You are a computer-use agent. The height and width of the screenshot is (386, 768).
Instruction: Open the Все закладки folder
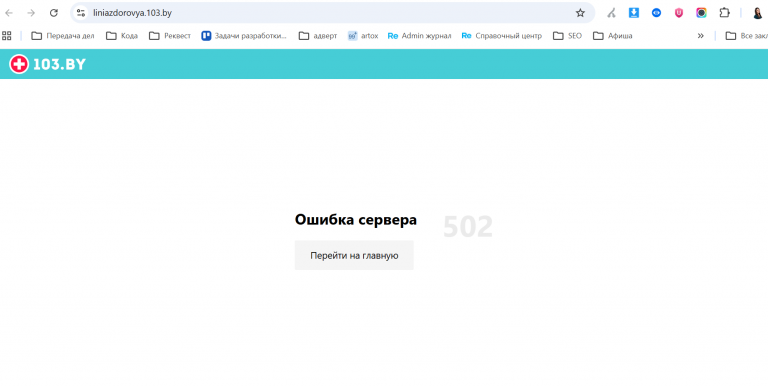tap(746, 36)
